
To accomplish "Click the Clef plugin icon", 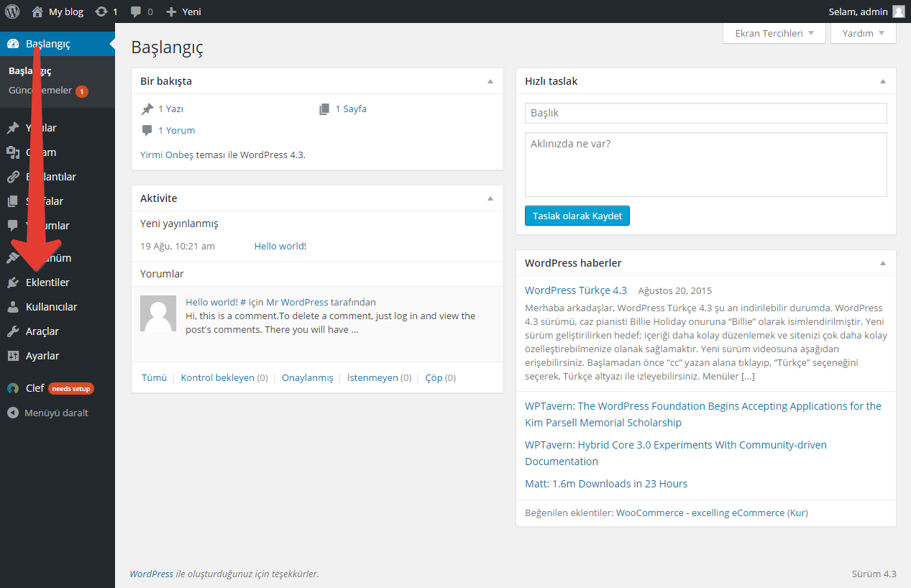I will pos(13,388).
